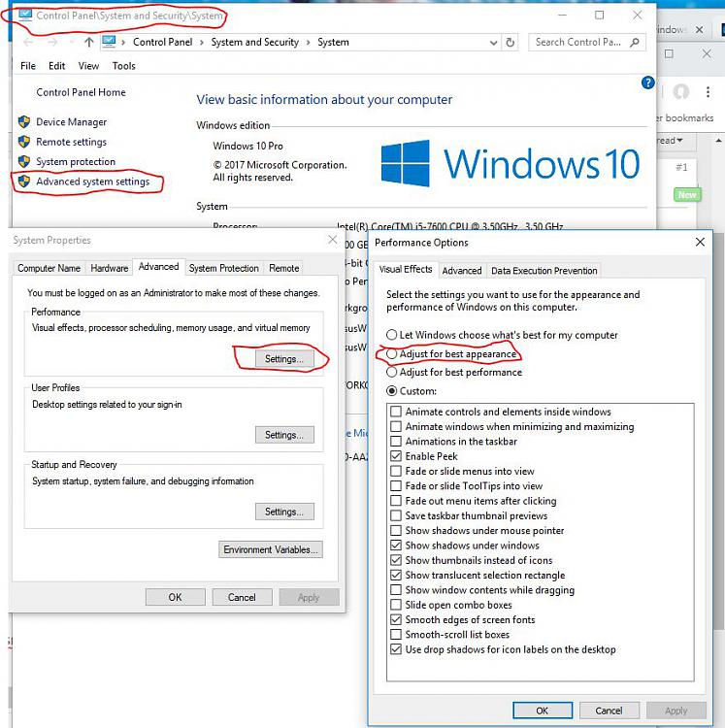Screen dimensions: 725x728
Task: Click the Up arrow navigation icon
Action: click(x=88, y=43)
